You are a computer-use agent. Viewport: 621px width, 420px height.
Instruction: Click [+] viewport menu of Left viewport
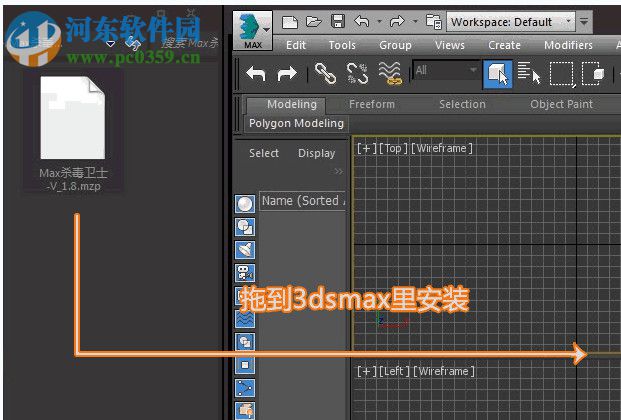367,372
